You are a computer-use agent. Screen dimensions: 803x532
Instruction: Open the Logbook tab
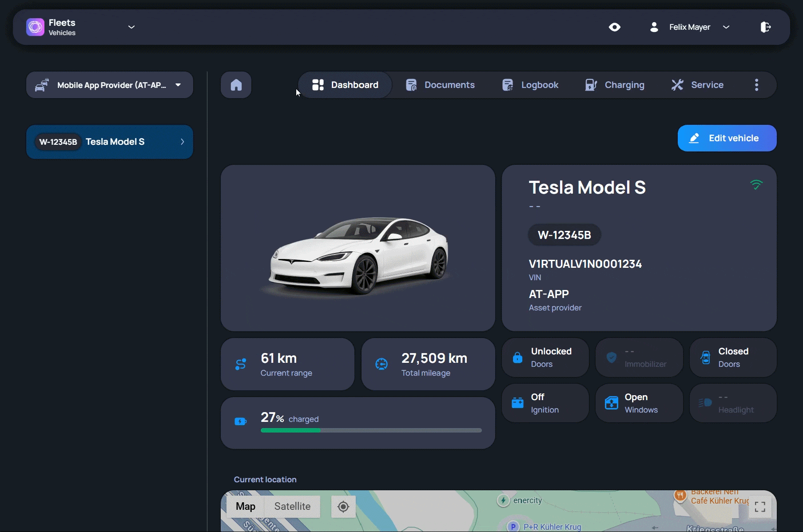pos(530,85)
